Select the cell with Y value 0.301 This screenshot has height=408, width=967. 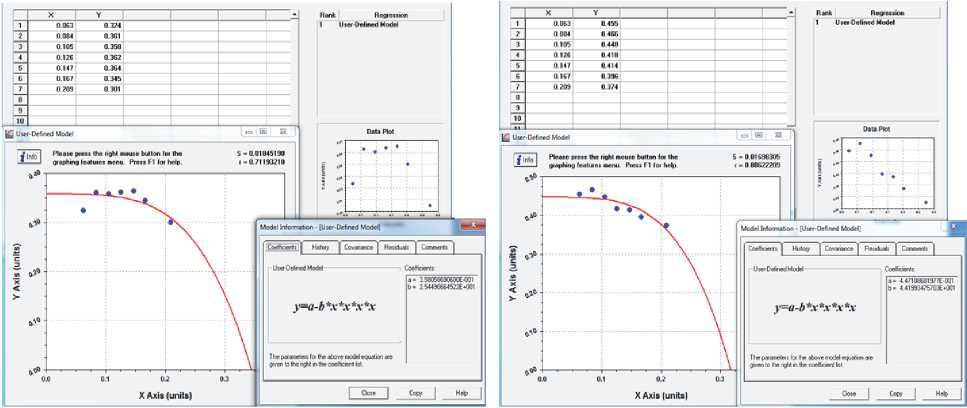pyautogui.click(x=99, y=89)
